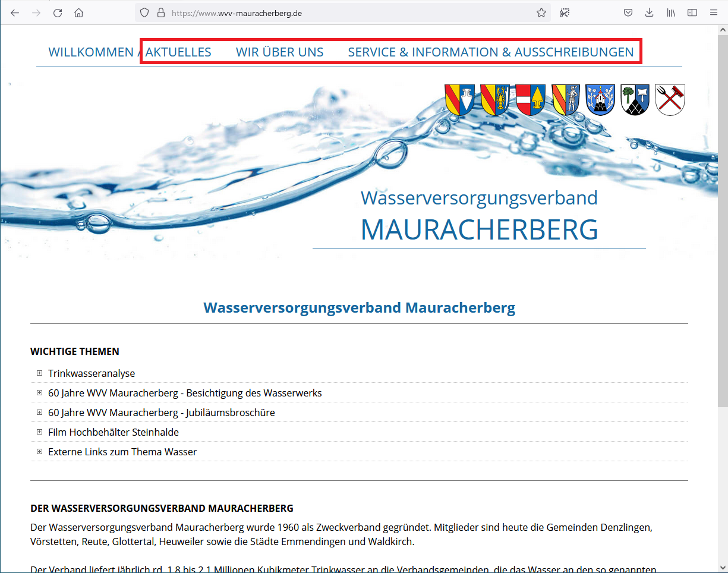Click the URL address bar field
Screen dimensions: 728x573
(351, 12)
